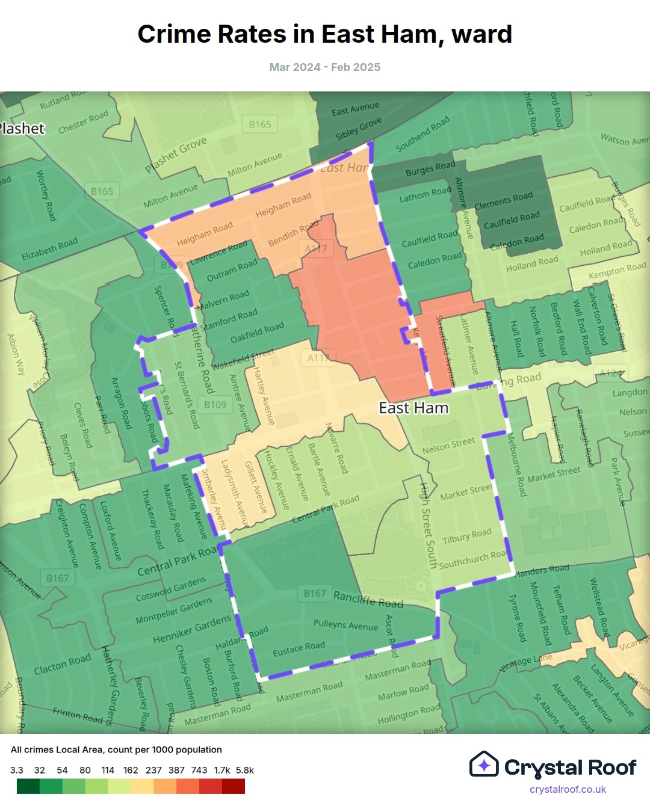Viewport: 650px width, 812px height.
Task: Select the B109 badge beside St Bernard's Road
Action: point(215,405)
